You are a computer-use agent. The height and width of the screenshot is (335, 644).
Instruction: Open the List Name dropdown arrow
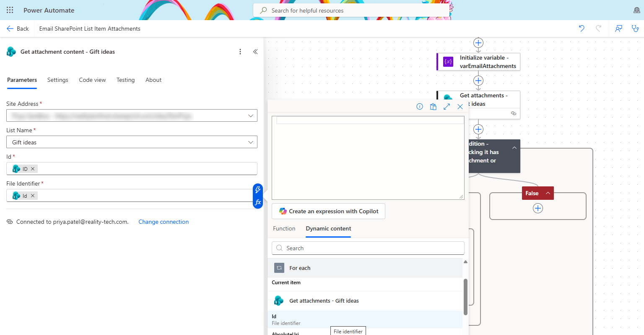[x=251, y=142]
